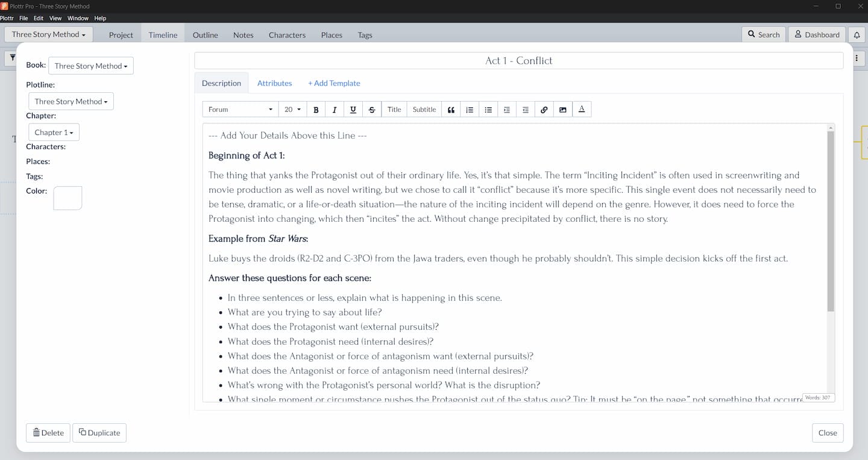Toggle italic formatting

(335, 109)
